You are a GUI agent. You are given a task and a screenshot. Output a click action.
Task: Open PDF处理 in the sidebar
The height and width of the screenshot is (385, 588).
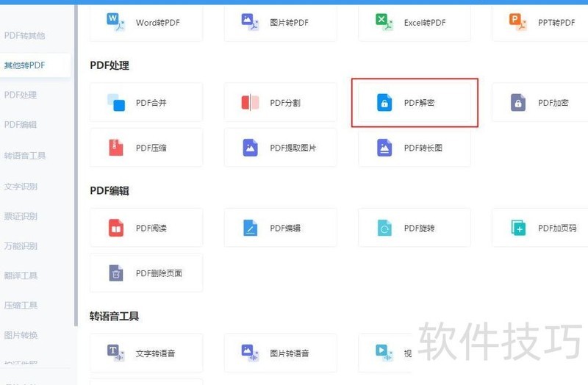[21, 95]
